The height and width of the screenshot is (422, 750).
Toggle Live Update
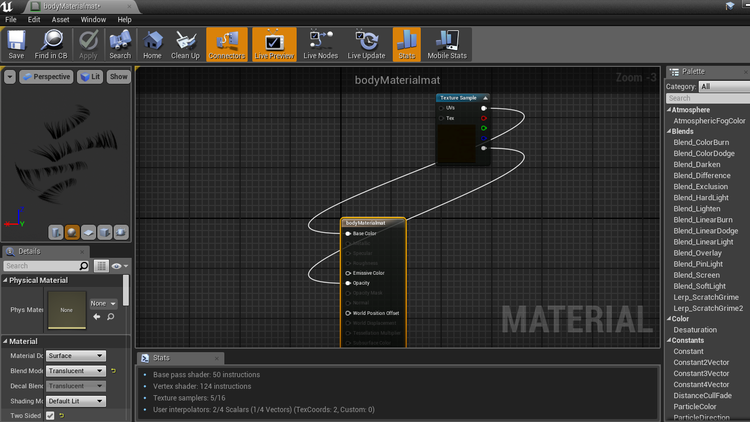366,44
